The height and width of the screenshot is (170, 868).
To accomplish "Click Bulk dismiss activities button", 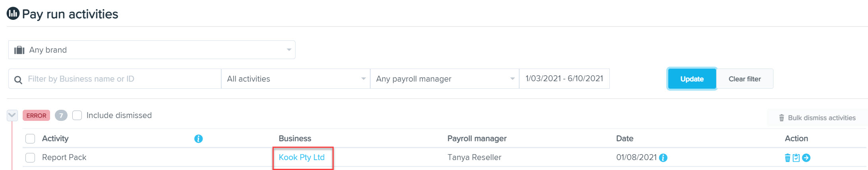I will [817, 118].
